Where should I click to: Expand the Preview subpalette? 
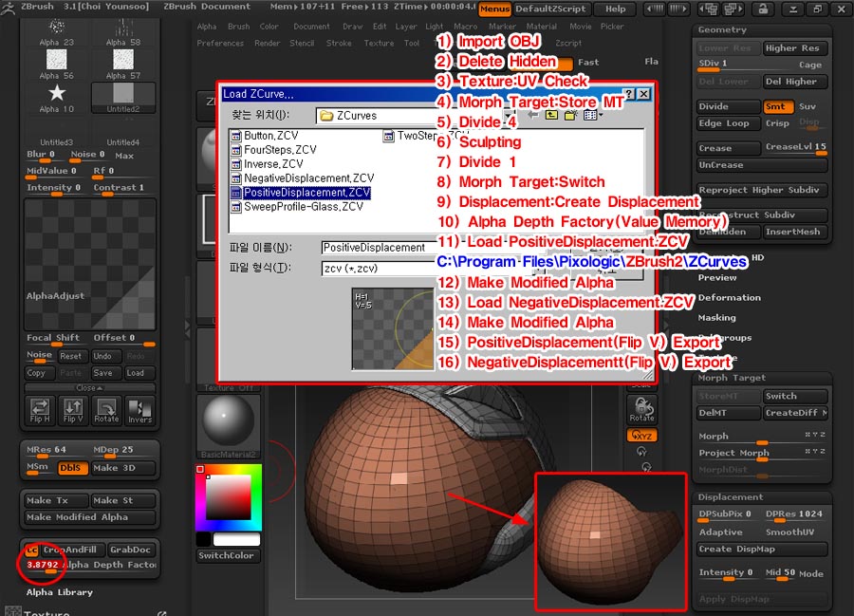tap(717, 278)
